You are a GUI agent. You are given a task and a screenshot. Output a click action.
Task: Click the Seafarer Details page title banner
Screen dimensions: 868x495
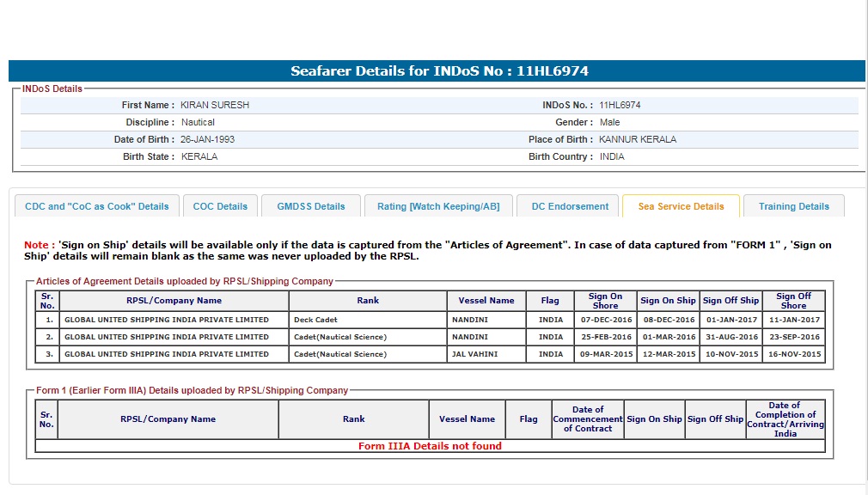click(x=438, y=71)
